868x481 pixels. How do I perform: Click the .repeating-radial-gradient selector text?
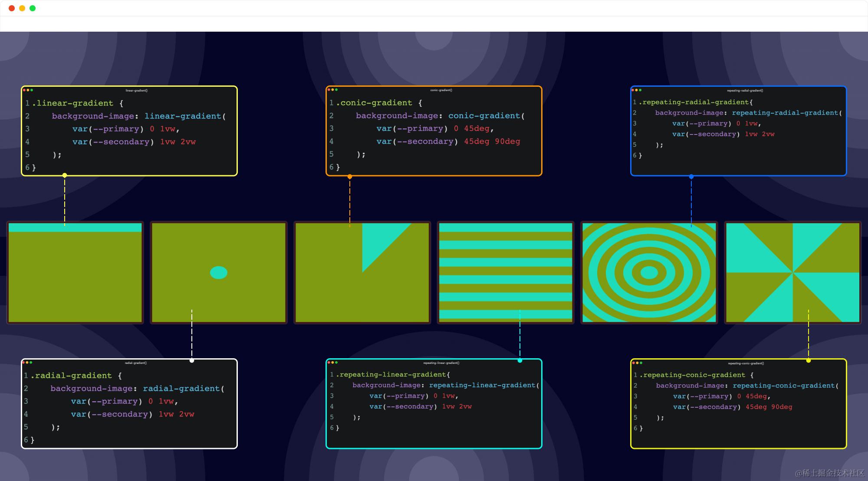point(694,102)
